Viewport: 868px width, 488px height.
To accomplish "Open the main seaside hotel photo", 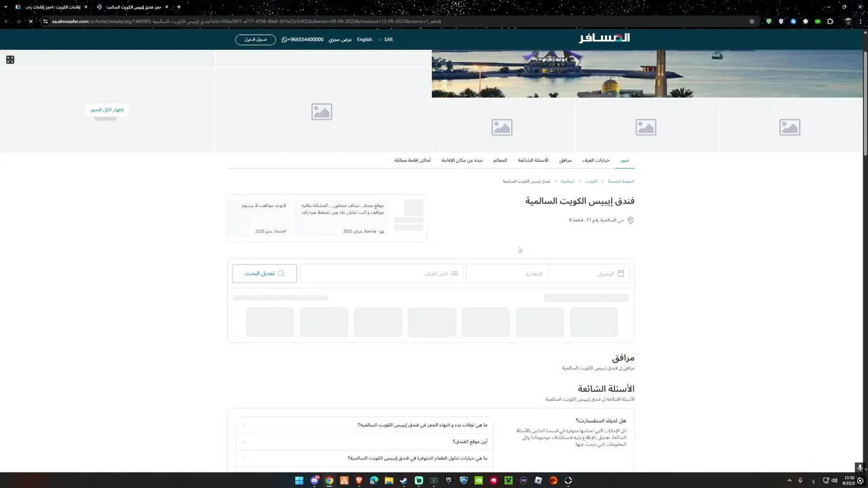I will click(x=648, y=73).
